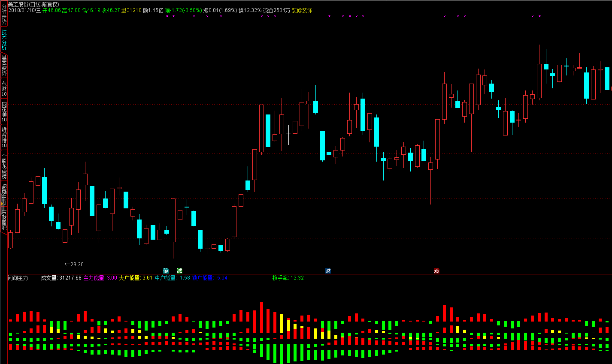612x364 pixels.
Task: Click the amplitude 振0.81(1.69%) value
Action: (220, 10)
